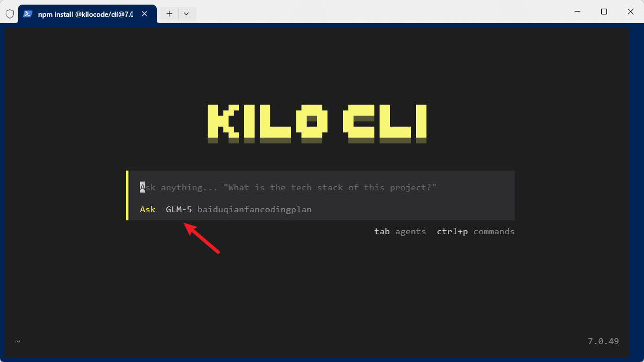Click the baiduqianfancodingplan provider name
The height and width of the screenshot is (362, 644).
point(254,209)
